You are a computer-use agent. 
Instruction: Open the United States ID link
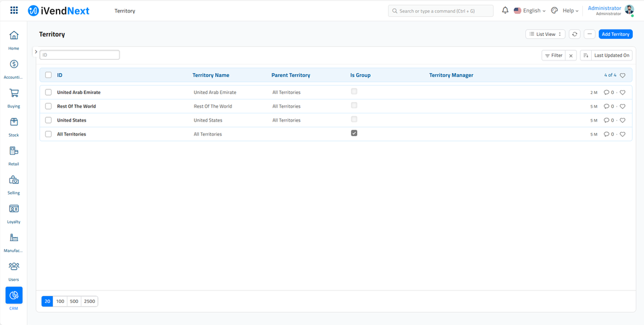pos(72,120)
